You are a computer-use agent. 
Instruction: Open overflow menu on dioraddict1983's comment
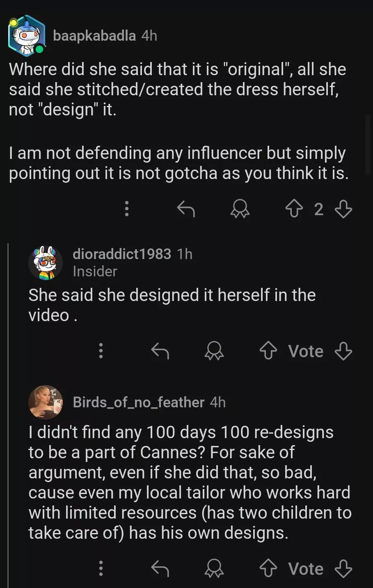pyautogui.click(x=101, y=351)
